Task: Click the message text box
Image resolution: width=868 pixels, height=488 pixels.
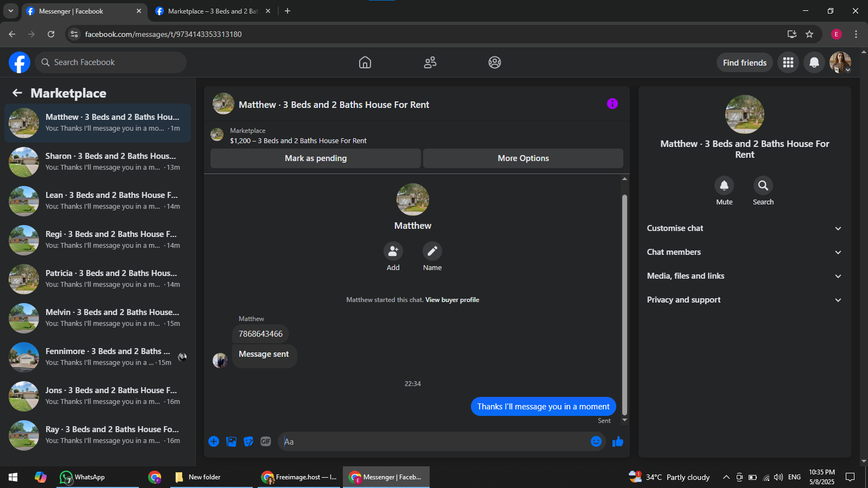Action: (x=433, y=441)
